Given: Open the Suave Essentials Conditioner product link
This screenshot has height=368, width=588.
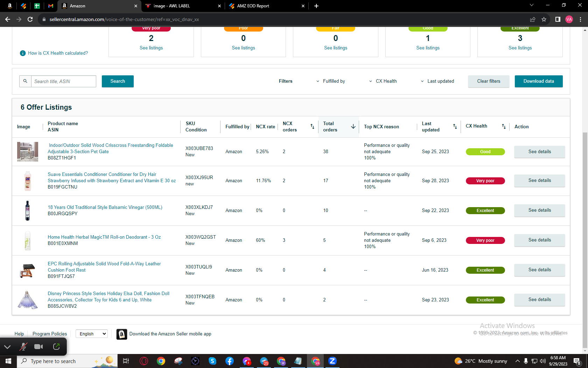Looking at the screenshot, I should [112, 178].
